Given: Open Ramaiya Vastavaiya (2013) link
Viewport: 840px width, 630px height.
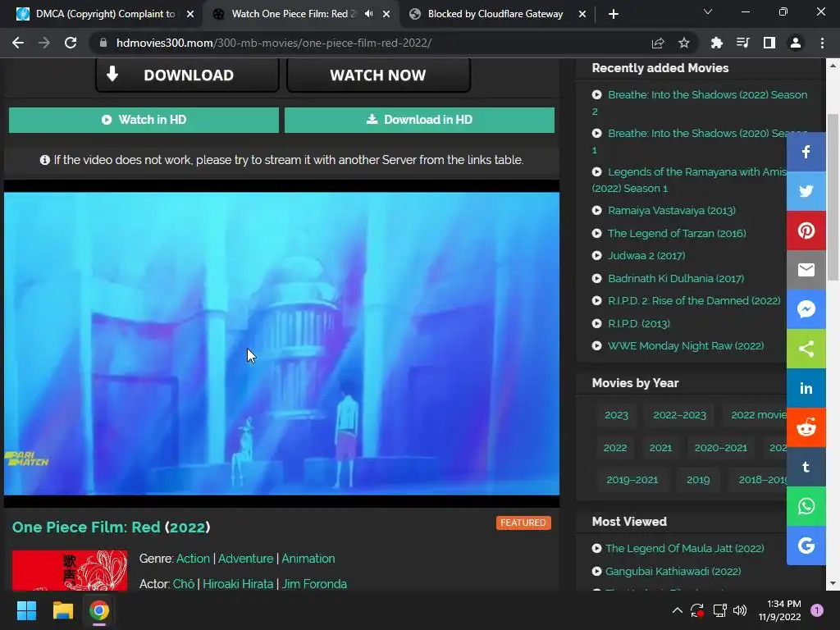Looking at the screenshot, I should pos(671,211).
